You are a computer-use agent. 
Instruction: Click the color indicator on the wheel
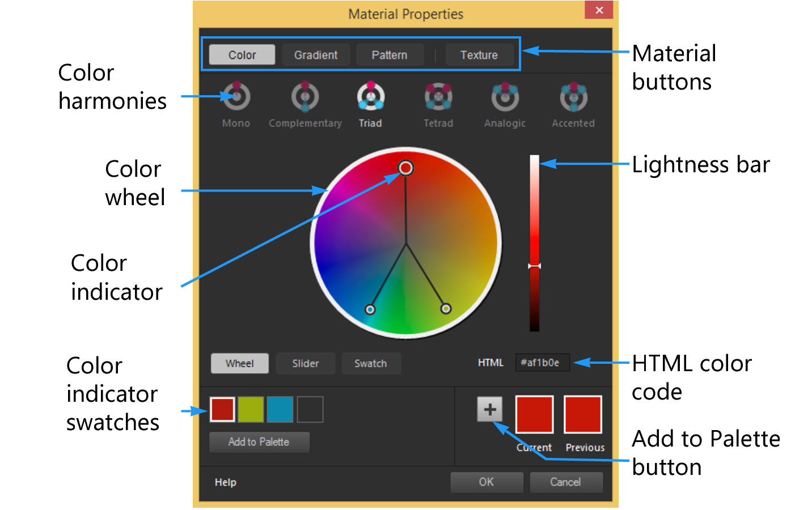coord(405,168)
